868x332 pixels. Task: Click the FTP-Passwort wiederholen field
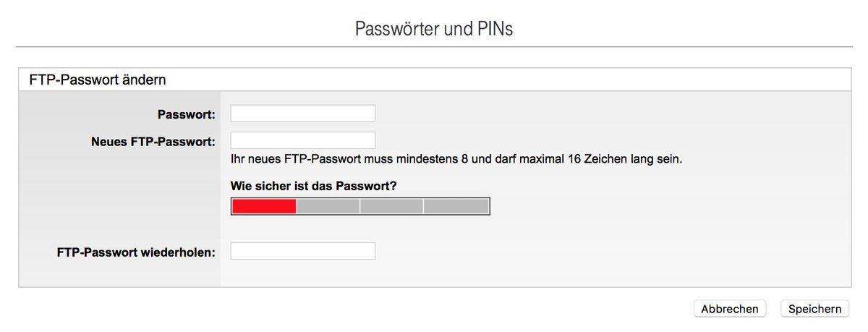click(302, 251)
